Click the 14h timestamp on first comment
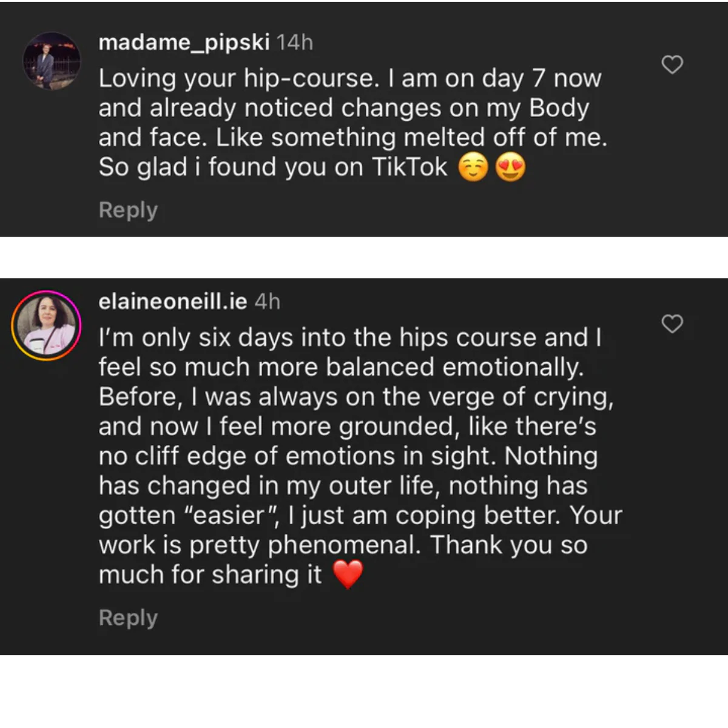This screenshot has width=728, height=728. (295, 42)
